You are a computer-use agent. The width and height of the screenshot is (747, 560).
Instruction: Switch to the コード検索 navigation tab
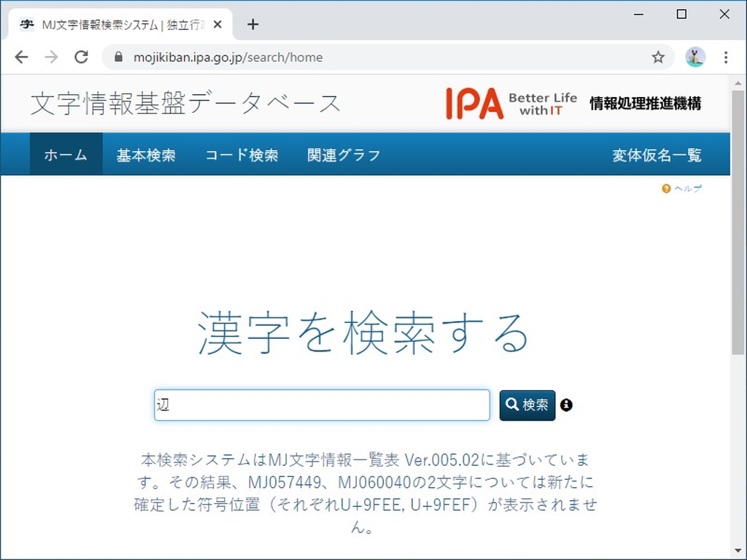point(241,154)
